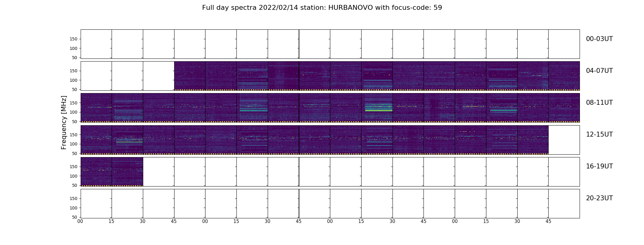Open the first spectrogram at 04:45 UT
The height and width of the screenshot is (245, 644).
coord(190,76)
